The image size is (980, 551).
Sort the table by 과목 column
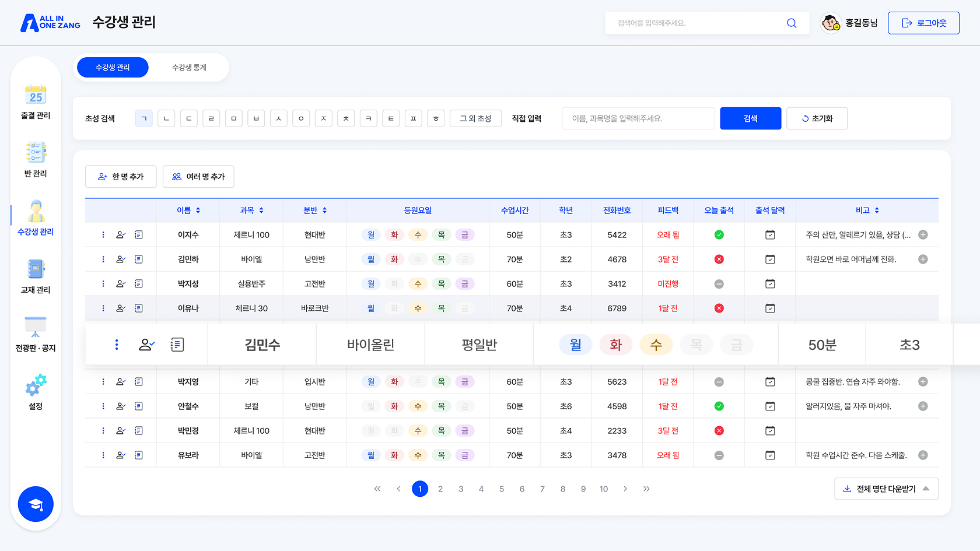tap(251, 210)
